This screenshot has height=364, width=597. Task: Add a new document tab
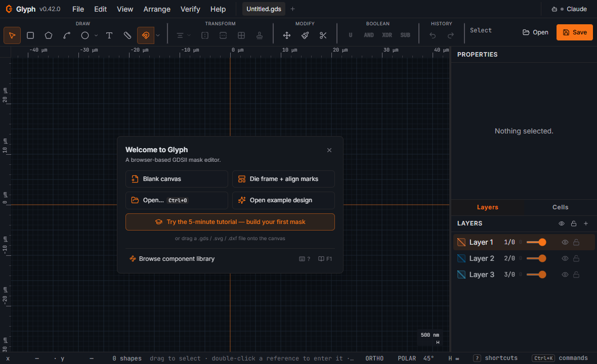point(293,9)
